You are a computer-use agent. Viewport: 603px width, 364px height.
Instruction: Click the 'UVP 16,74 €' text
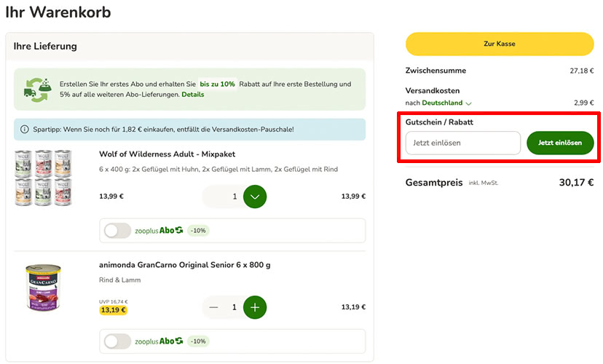[x=114, y=301]
